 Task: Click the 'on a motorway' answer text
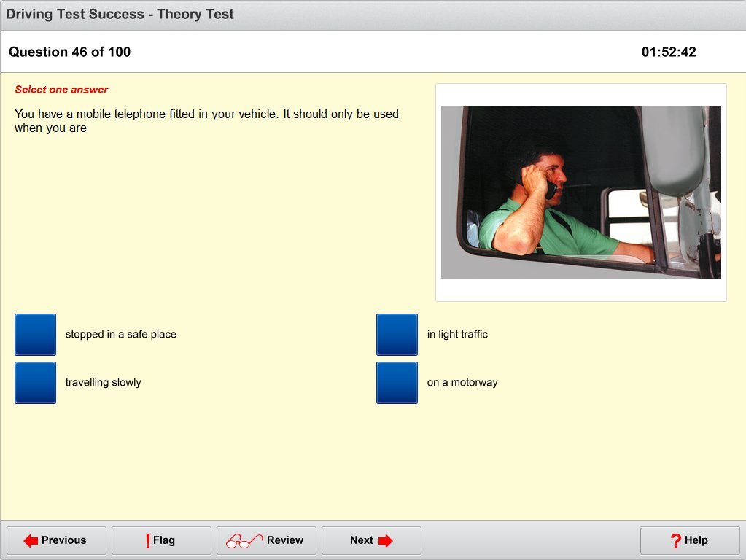(462, 383)
